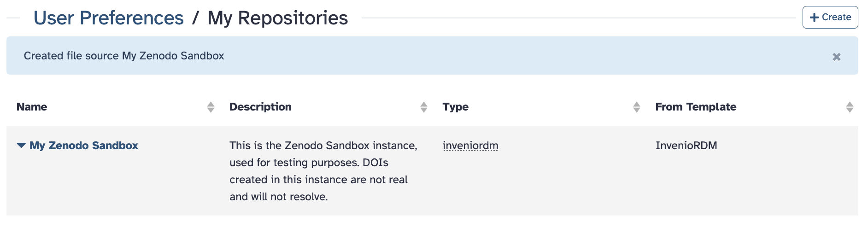Click the My Repositories breadcrumb title

pyautogui.click(x=278, y=18)
